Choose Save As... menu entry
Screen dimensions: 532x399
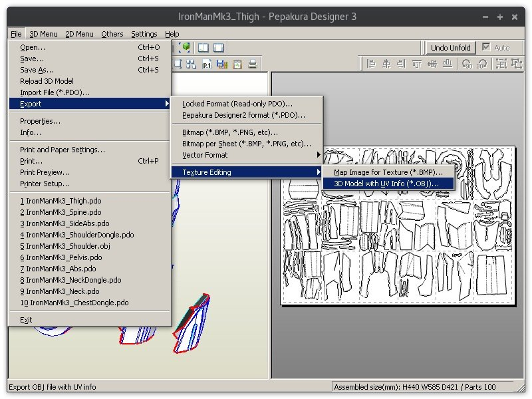point(90,70)
